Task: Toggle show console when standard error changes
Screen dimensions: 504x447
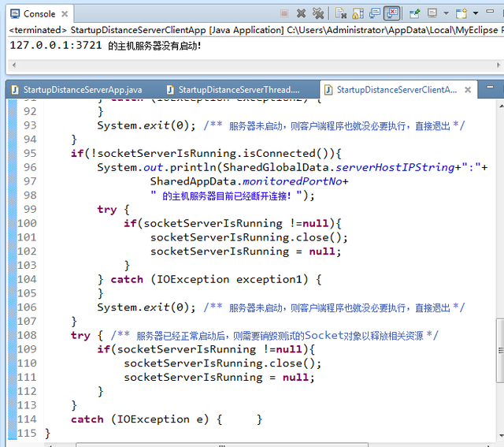Action: (392, 13)
